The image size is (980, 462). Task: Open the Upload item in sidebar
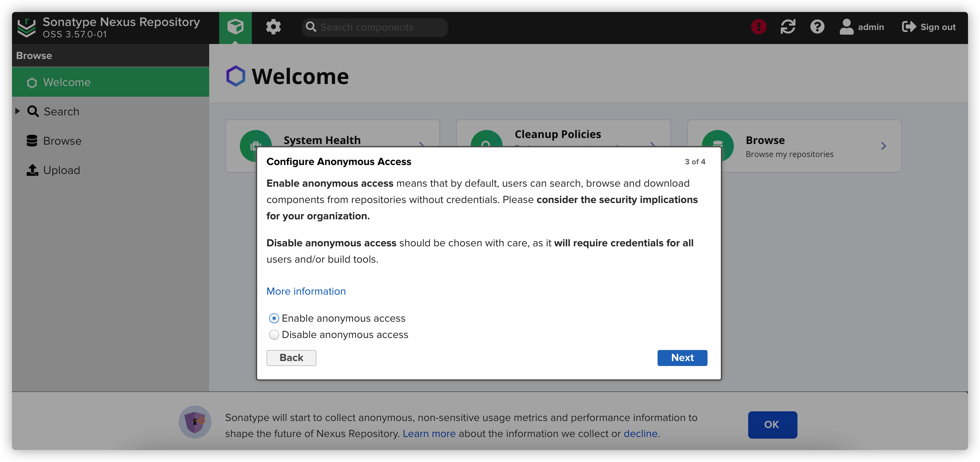[61, 170]
